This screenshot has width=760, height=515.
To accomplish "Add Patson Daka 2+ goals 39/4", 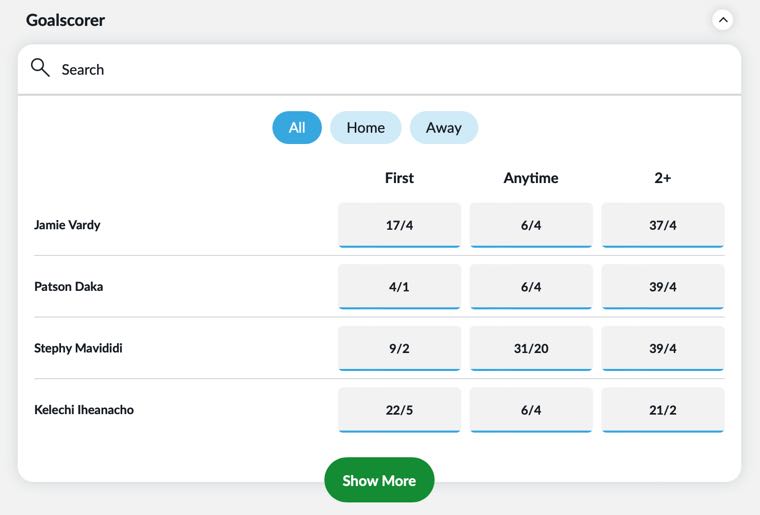I will [x=663, y=287].
